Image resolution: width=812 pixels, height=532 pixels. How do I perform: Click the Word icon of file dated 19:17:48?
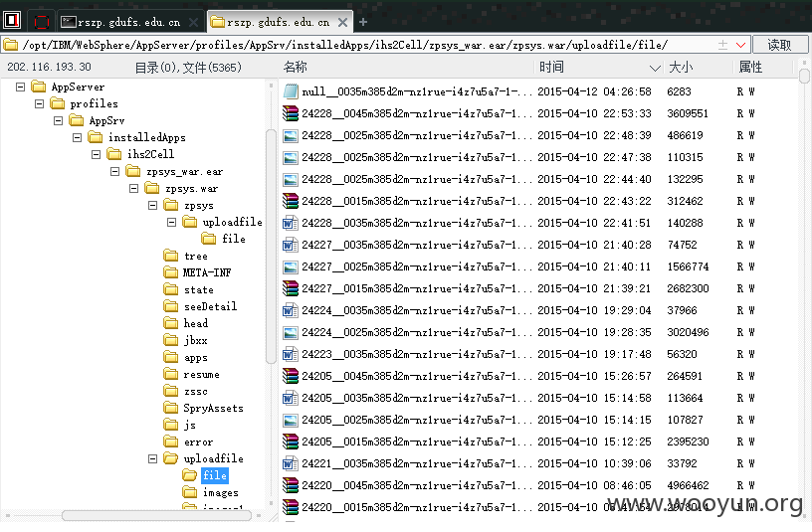coord(291,354)
